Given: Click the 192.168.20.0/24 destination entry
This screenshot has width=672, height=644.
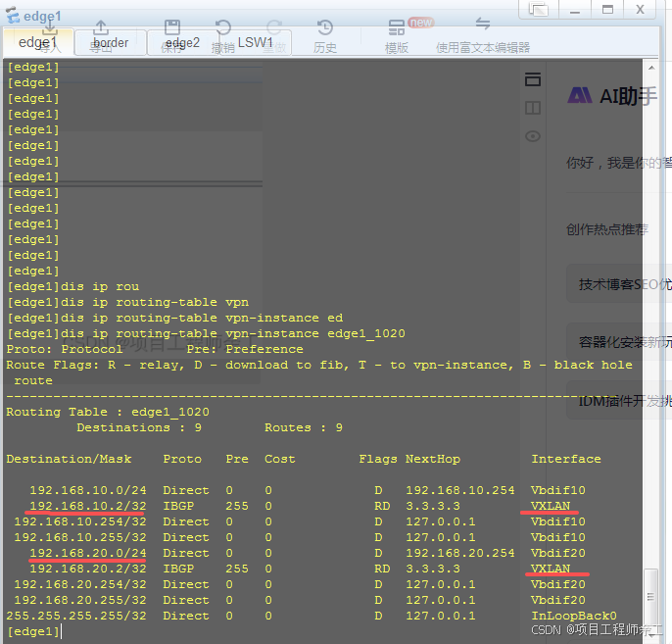Looking at the screenshot, I should 88,553.
